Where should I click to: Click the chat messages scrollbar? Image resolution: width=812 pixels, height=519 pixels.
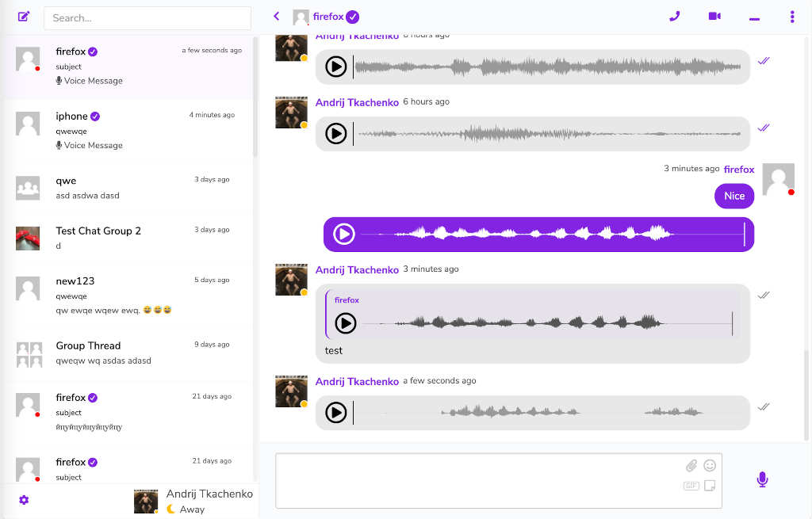(806, 395)
